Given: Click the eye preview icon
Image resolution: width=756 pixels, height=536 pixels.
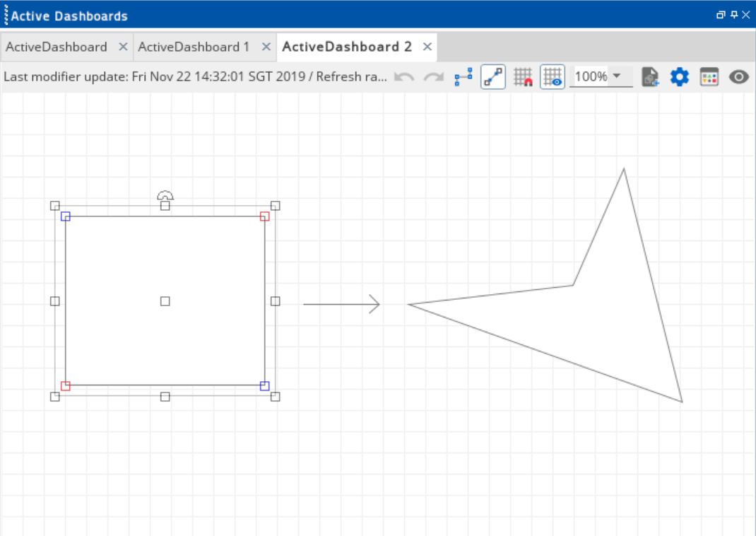Looking at the screenshot, I should [x=739, y=77].
